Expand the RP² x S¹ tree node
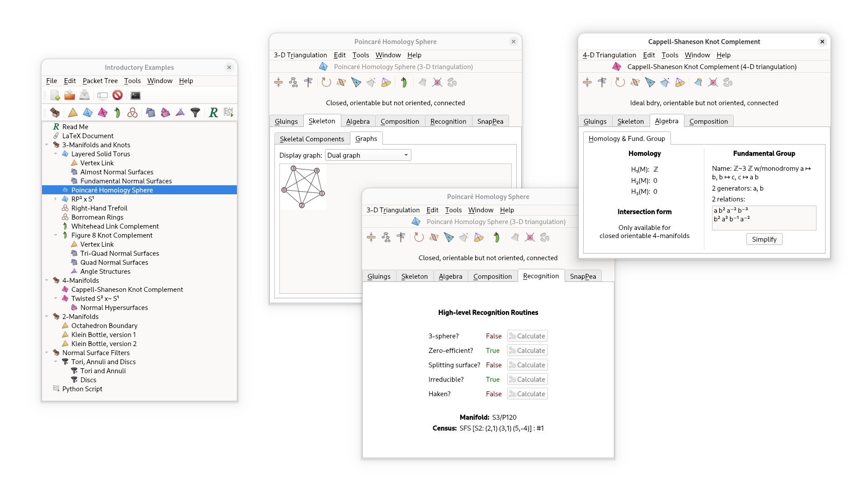This screenshot has height=488, width=868. coord(56,199)
